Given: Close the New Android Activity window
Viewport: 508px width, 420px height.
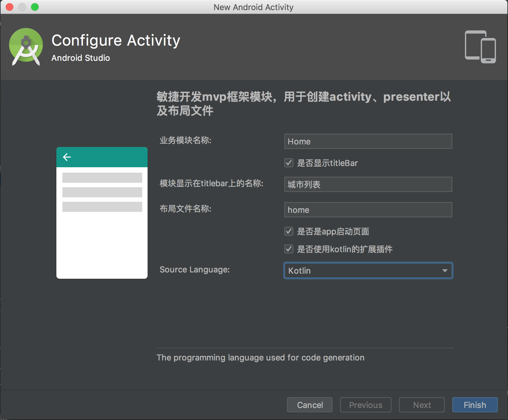Looking at the screenshot, I should point(10,7).
